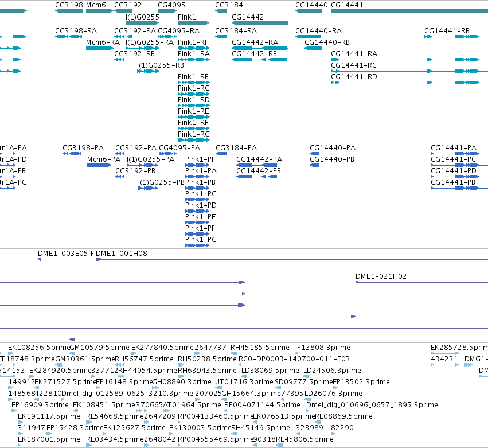This screenshot has height=448, width=488.
Task: Select protein Pink1-PG label
Action: pos(201,239)
